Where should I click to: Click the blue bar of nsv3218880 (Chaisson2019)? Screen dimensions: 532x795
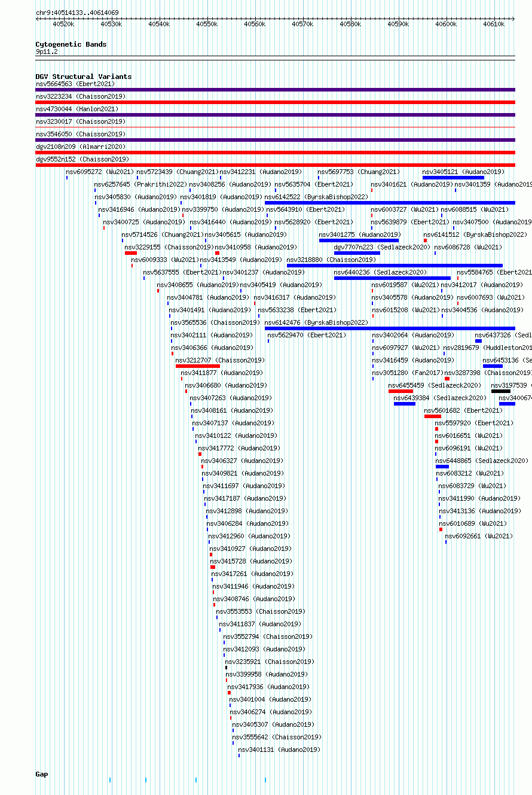[395, 266]
